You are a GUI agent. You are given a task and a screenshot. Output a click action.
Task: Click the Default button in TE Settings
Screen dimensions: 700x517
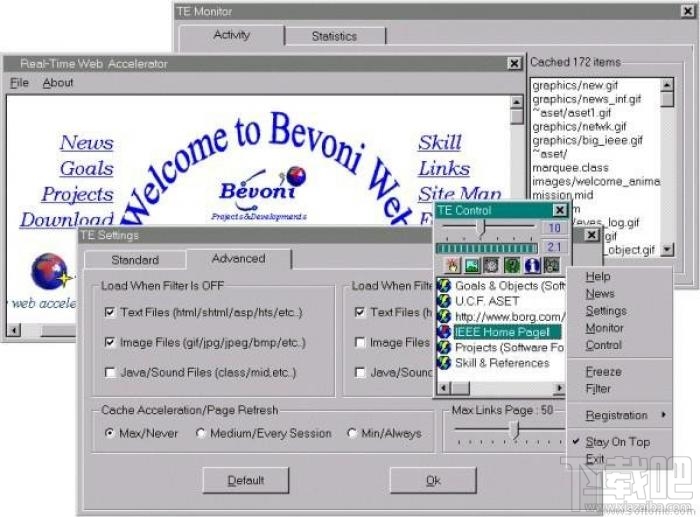click(x=246, y=480)
